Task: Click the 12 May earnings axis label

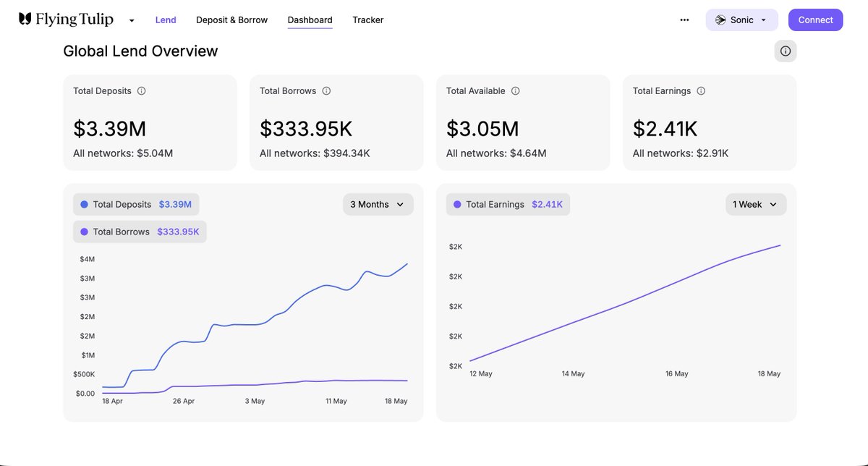Action: click(x=481, y=374)
